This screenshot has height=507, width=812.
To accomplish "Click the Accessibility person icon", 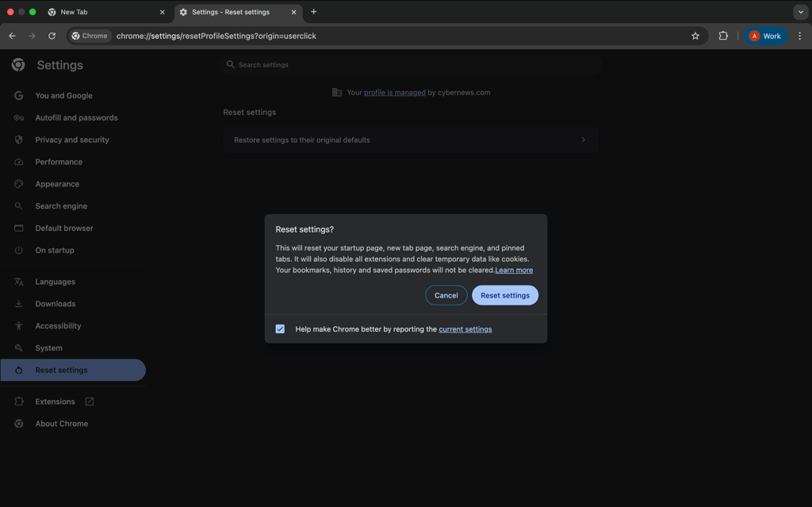I will (x=19, y=325).
